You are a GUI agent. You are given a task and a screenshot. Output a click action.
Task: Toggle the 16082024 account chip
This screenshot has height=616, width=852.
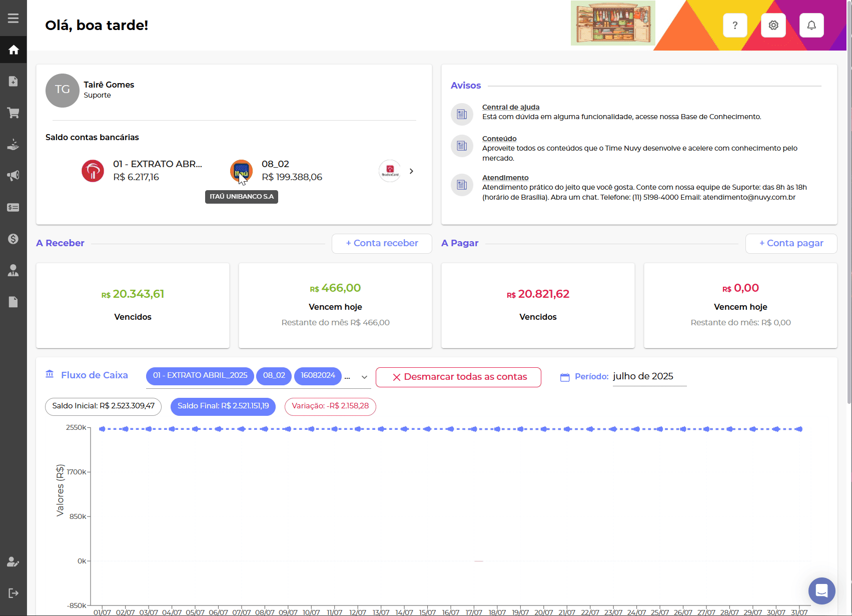(318, 375)
